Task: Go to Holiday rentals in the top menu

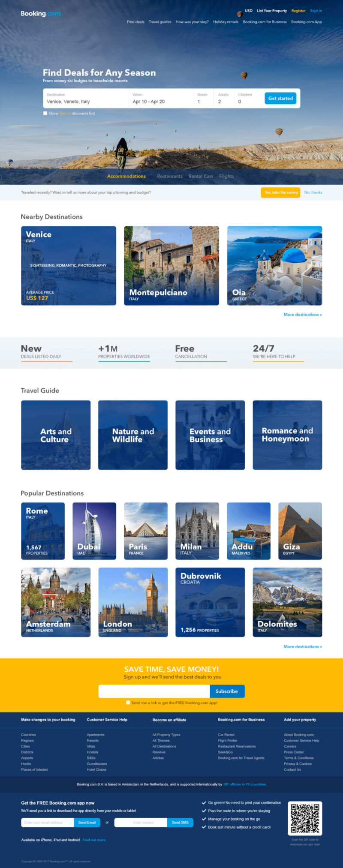Action: 226,22
